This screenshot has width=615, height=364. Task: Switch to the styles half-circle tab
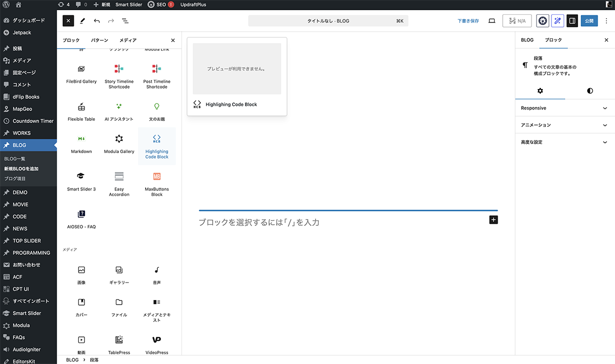(x=590, y=91)
